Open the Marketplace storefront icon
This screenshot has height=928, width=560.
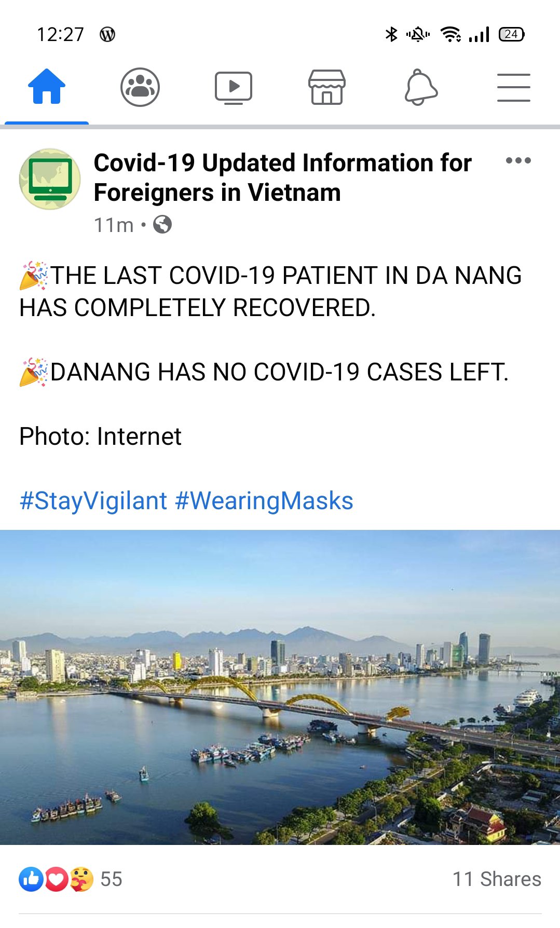pyautogui.click(x=327, y=87)
